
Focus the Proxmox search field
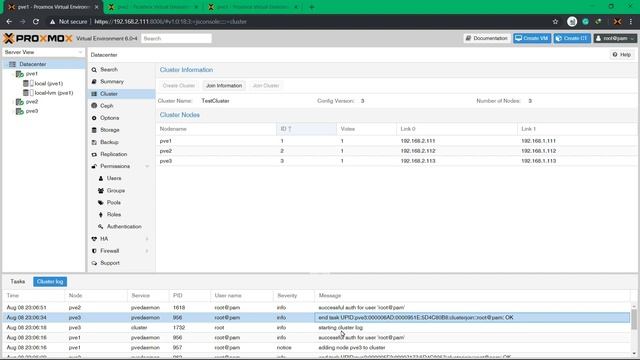pos(176,38)
